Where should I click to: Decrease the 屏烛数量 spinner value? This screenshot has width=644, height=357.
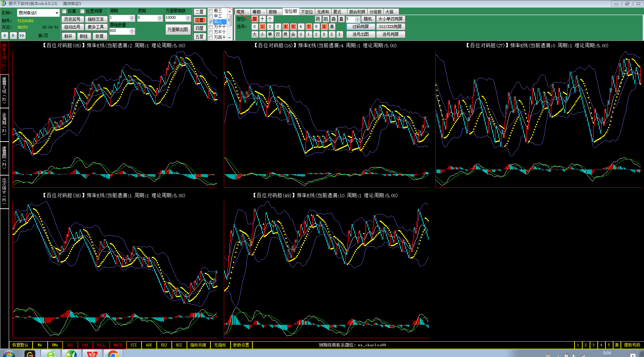tap(132, 33)
